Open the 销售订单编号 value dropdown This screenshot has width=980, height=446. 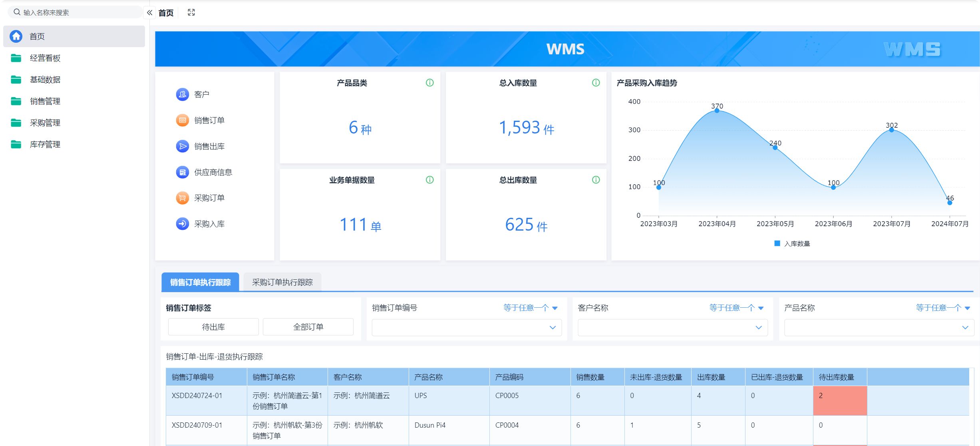point(466,327)
